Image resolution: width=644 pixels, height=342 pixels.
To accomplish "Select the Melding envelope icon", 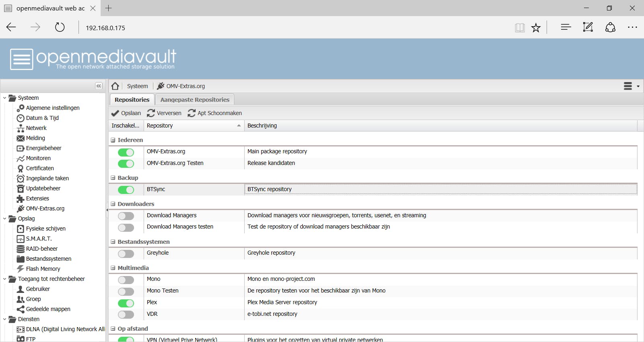I will pos(21,138).
